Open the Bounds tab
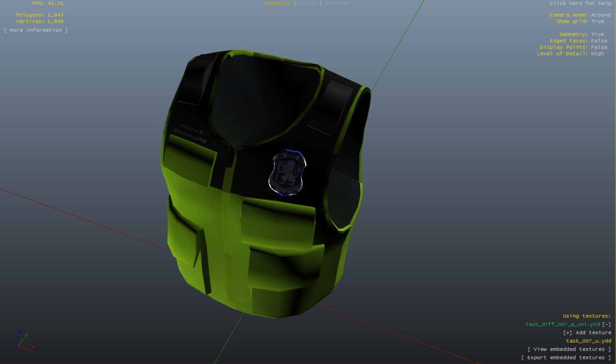 307,3
